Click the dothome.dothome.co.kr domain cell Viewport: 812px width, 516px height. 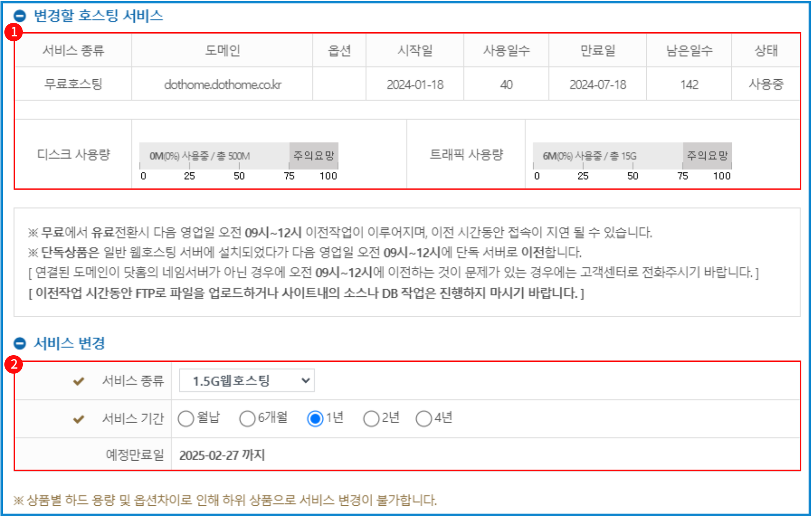coord(222,85)
